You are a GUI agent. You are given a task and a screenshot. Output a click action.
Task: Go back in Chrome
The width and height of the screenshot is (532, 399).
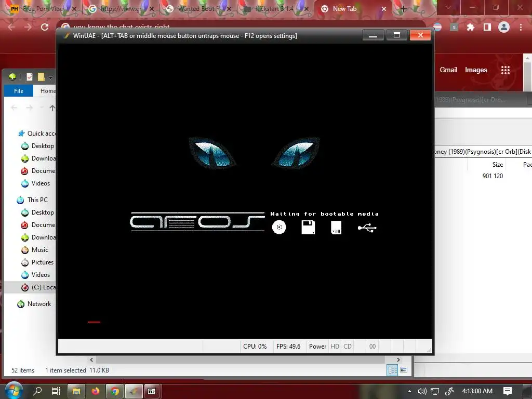pyautogui.click(x=11, y=27)
